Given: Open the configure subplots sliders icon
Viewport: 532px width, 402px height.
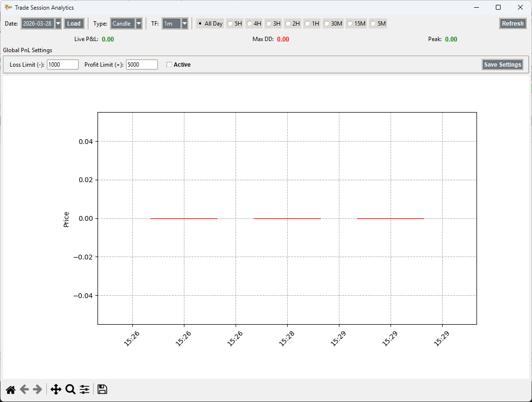Looking at the screenshot, I should click(x=84, y=389).
